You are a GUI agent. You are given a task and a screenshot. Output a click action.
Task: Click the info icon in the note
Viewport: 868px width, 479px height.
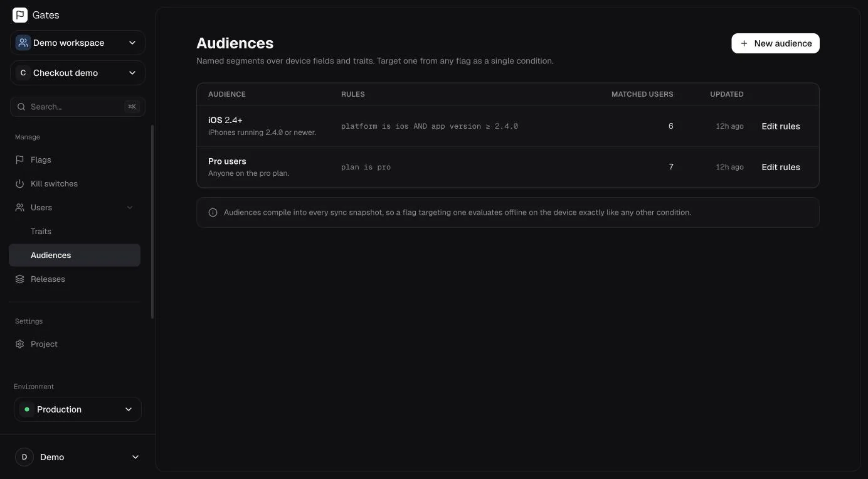(213, 213)
